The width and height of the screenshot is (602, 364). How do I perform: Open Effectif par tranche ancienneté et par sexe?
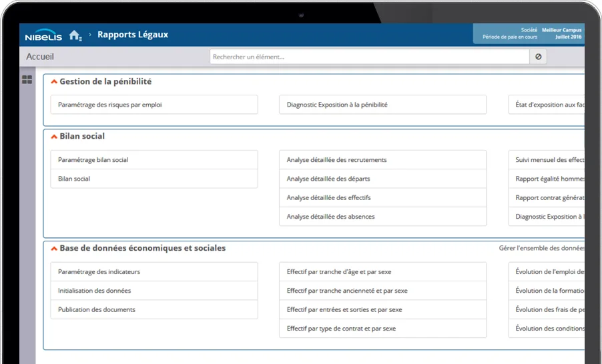pos(383,291)
